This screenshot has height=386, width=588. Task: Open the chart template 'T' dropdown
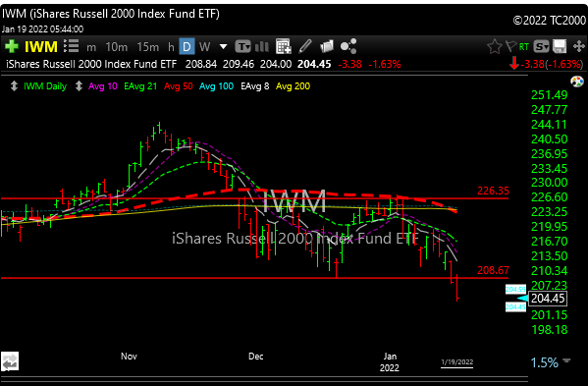click(243, 47)
